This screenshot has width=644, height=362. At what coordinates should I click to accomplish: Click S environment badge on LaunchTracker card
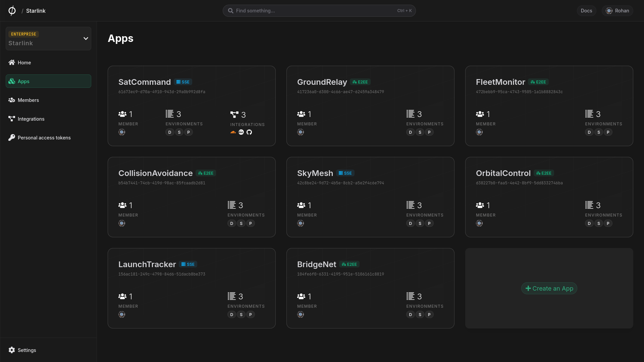[x=241, y=314]
